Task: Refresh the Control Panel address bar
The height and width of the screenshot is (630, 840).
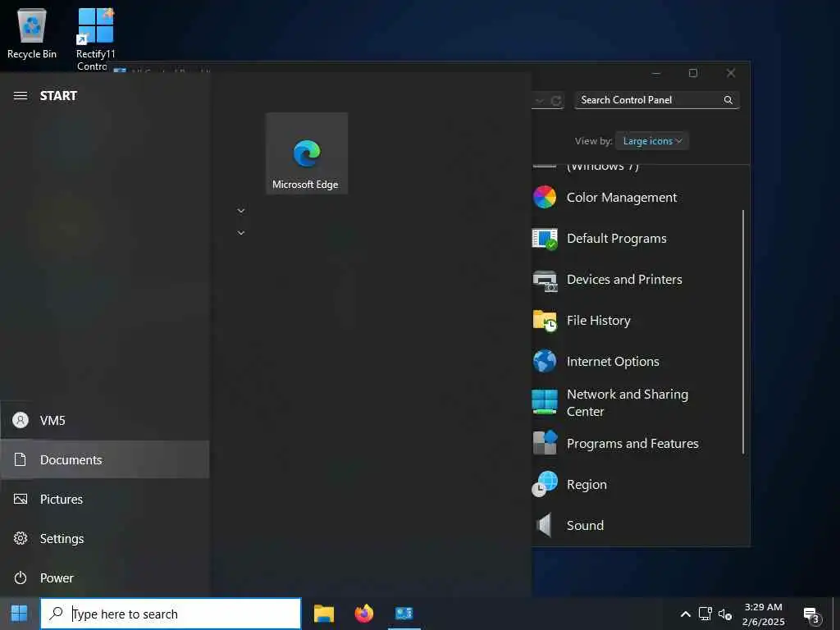Action: [556, 101]
